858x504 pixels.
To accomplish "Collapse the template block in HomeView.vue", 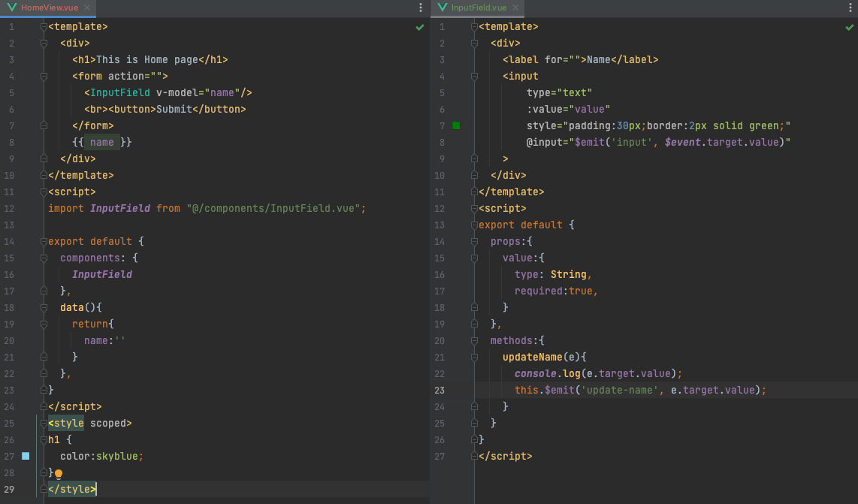I will [x=44, y=27].
